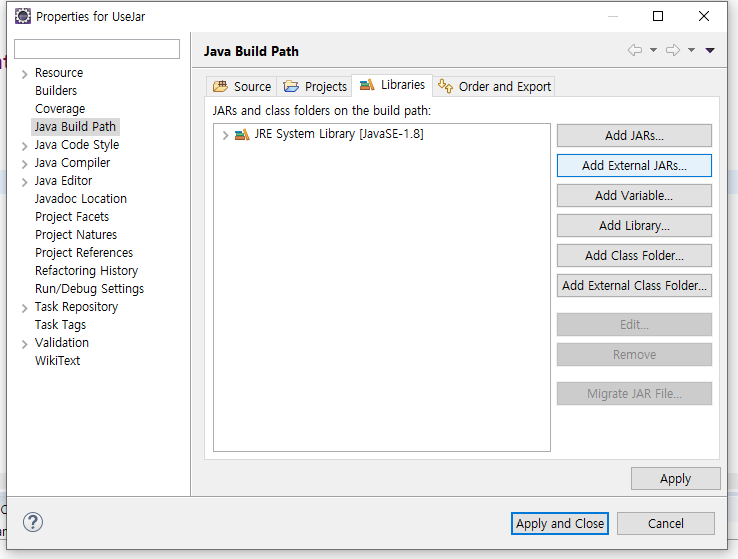
Task: Switch to the Projects tab
Action: click(x=314, y=86)
